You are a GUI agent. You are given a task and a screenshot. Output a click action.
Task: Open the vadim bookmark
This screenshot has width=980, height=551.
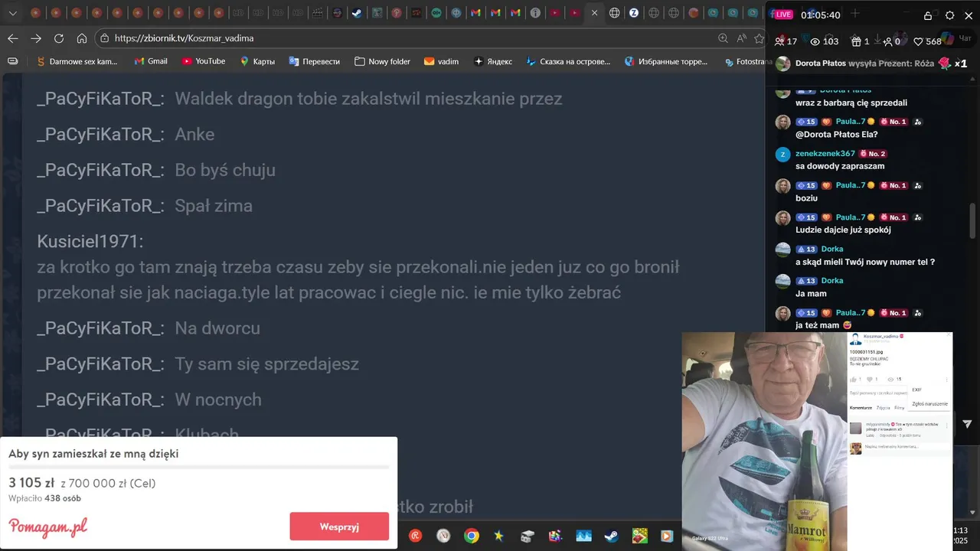[441, 61]
